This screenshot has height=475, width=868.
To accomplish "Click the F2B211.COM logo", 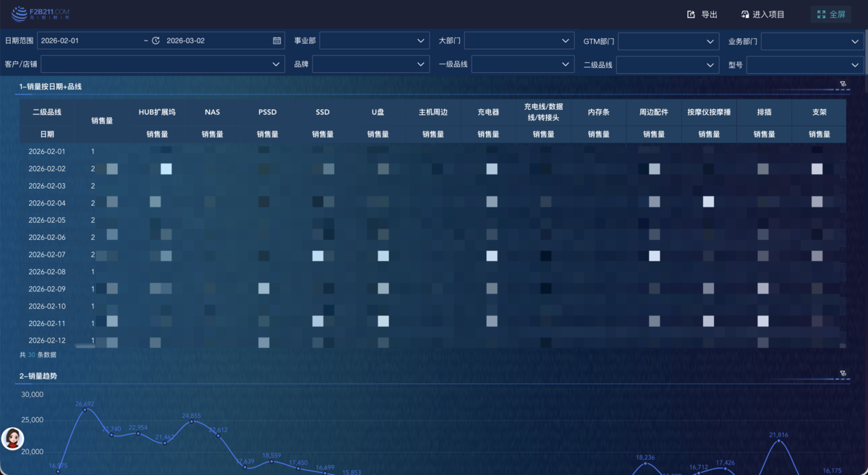I will (41, 14).
